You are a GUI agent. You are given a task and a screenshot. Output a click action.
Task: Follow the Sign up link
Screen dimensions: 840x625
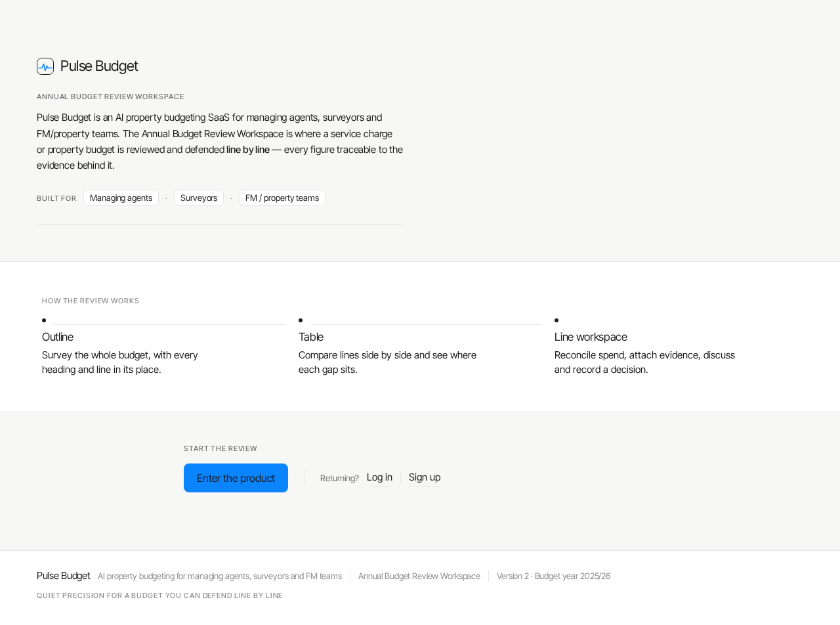click(x=425, y=477)
